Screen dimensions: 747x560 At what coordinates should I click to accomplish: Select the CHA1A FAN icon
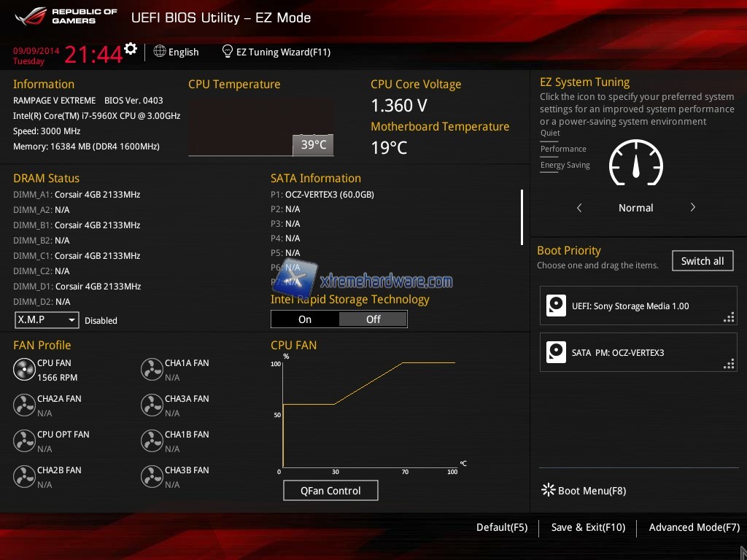152,370
